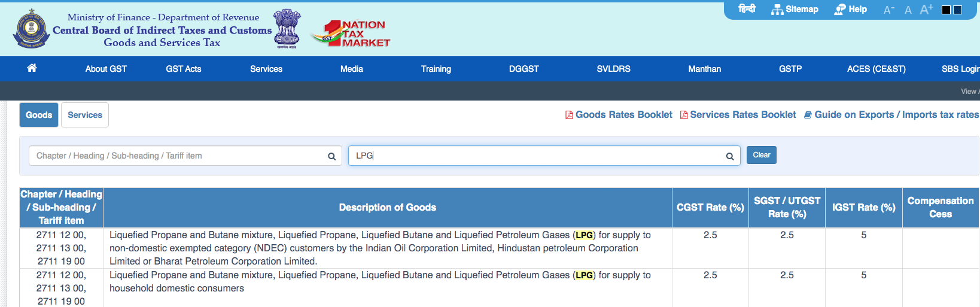
Task: Click household domestic consumers LPG description
Action: [x=380, y=282]
